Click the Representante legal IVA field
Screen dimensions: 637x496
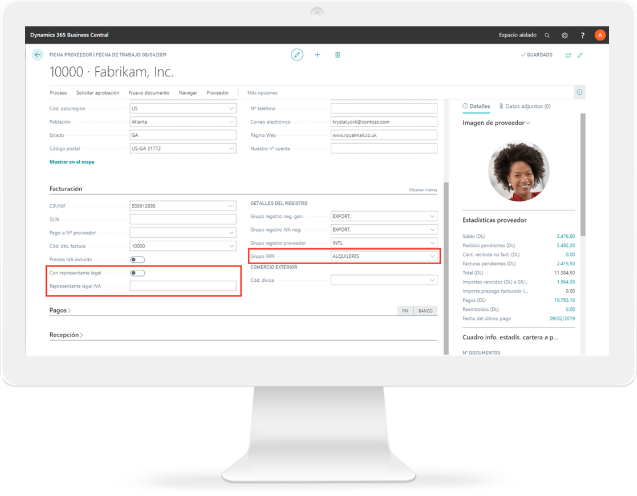pos(183,286)
